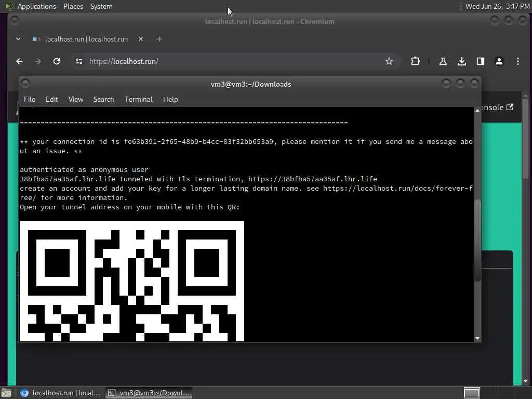The width and height of the screenshot is (532, 399).
Task: Open terminal Search menu
Action: (103, 99)
